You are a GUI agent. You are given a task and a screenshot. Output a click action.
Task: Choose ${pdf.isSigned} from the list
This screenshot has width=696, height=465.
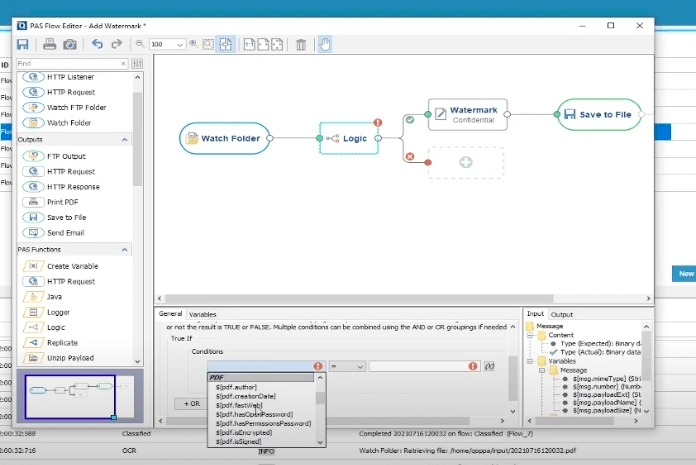tap(238, 441)
